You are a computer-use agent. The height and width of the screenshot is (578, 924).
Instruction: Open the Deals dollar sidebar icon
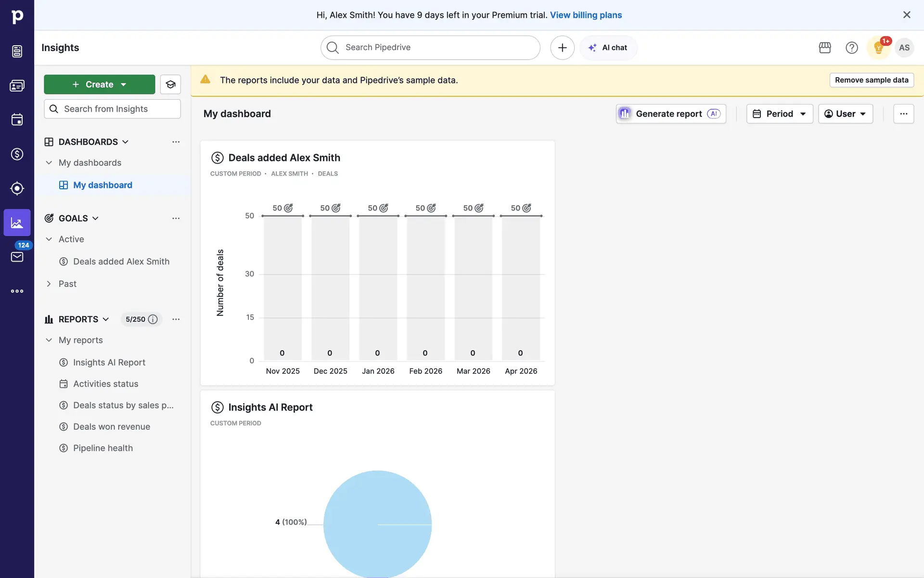pos(17,154)
